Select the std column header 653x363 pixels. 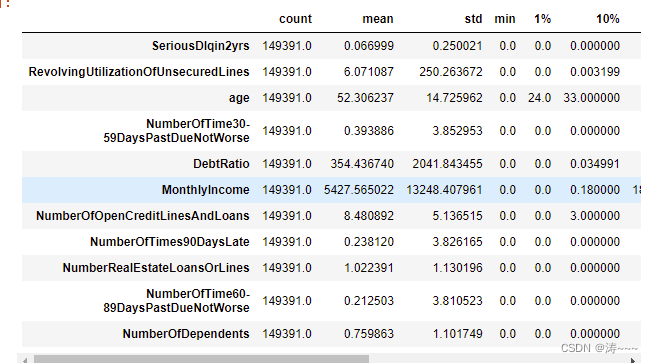(474, 19)
